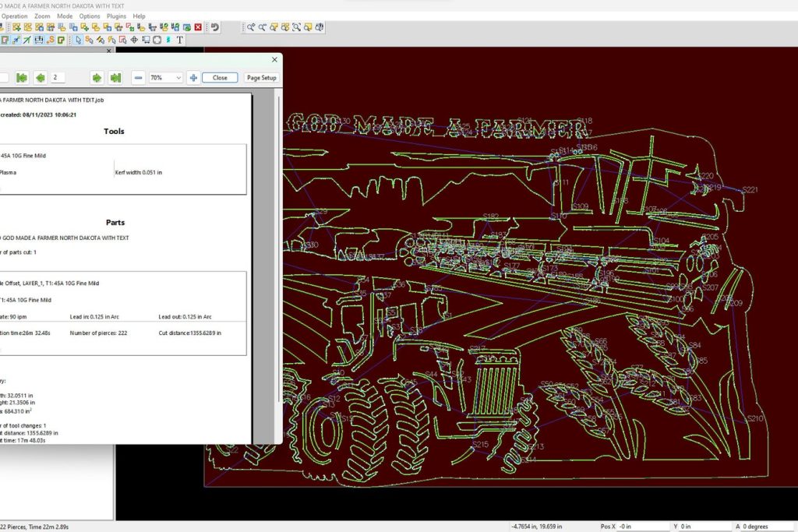This screenshot has width=798, height=532.
Task: Click the Close button in preview
Action: point(220,78)
